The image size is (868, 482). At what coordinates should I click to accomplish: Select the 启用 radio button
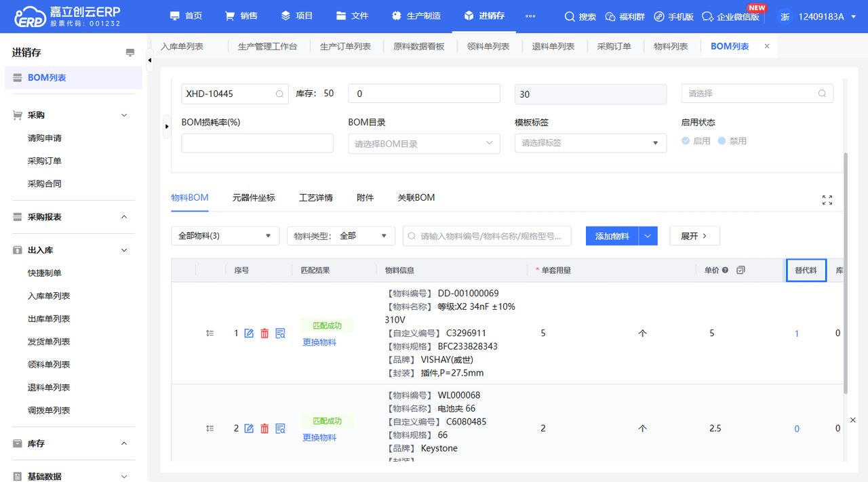click(x=686, y=141)
